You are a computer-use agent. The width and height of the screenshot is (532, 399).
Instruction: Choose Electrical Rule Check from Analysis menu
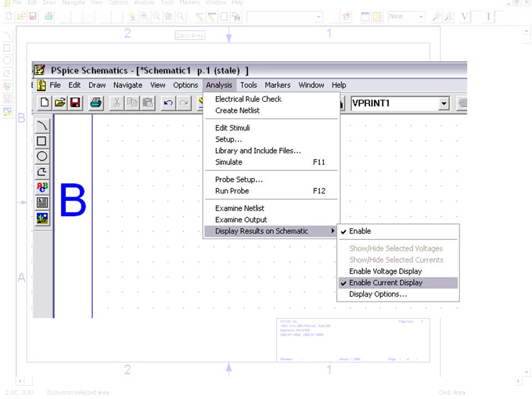click(x=271, y=99)
